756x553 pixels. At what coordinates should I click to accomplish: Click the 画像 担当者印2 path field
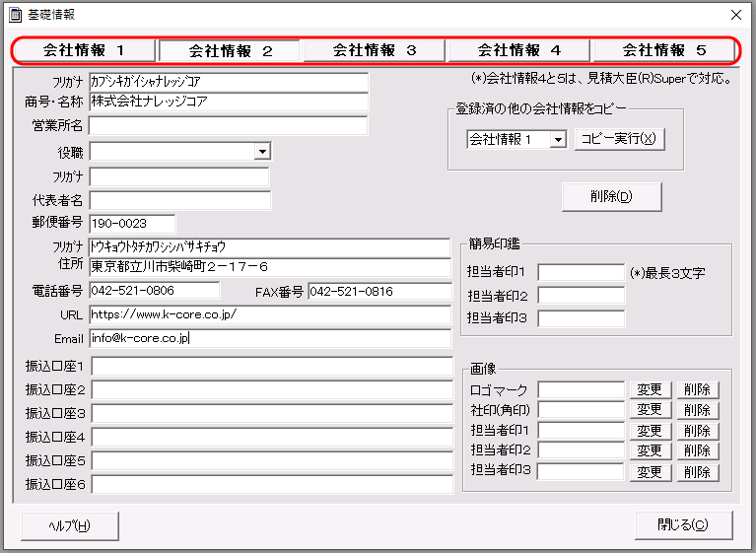pos(581,450)
